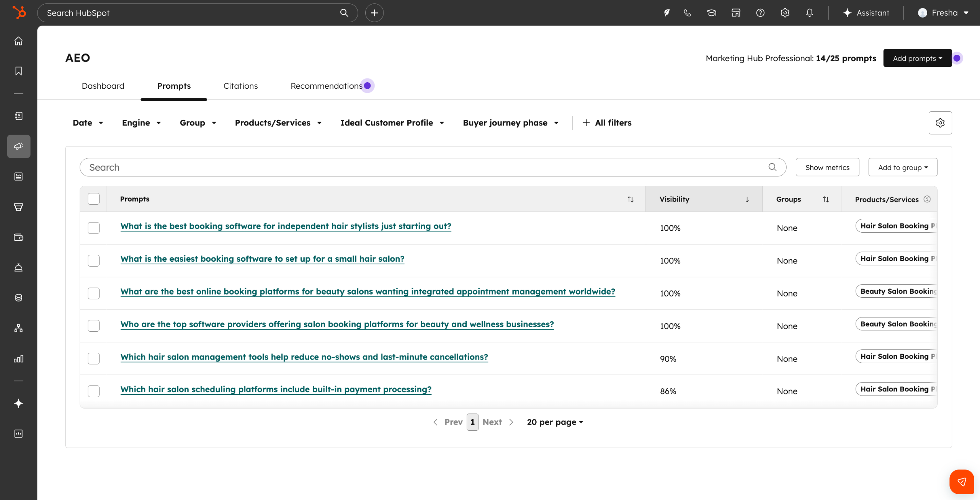Image resolution: width=980 pixels, height=500 pixels.
Task: Open the HubSpot Academy graduation cap icon
Action: pos(711,13)
